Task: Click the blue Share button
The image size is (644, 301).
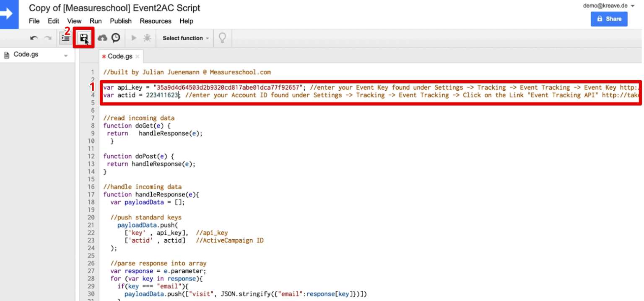Action: pos(609,19)
